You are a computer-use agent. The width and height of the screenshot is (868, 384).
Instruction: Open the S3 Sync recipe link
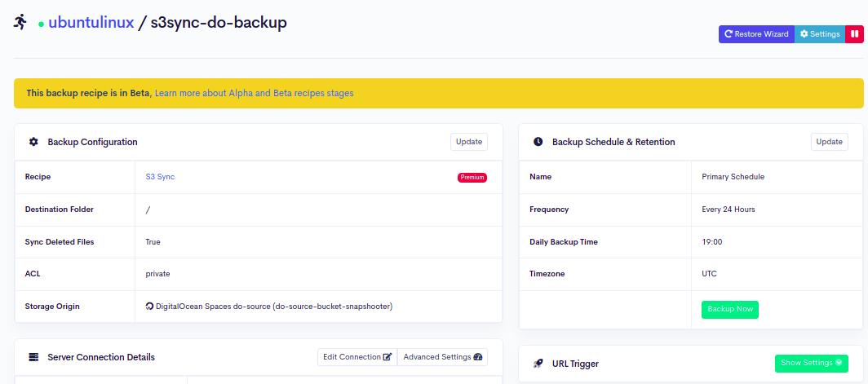160,177
